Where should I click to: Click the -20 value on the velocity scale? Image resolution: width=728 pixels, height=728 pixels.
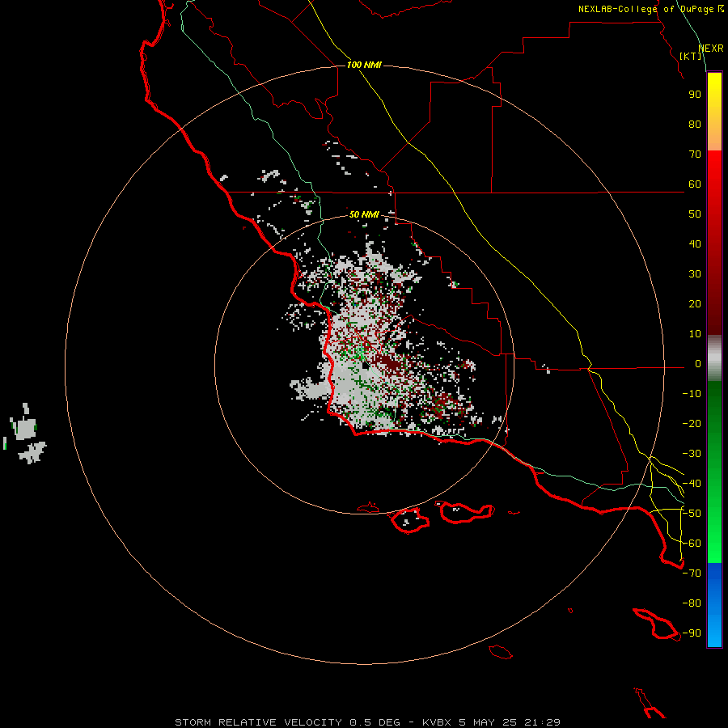(692, 424)
